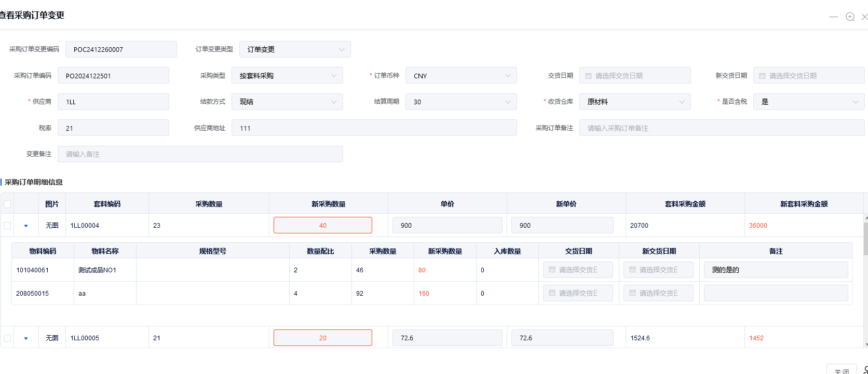The width and height of the screenshot is (868, 374).
Task: Click the scrollbar down arrow of detail table
Action: [x=865, y=344]
